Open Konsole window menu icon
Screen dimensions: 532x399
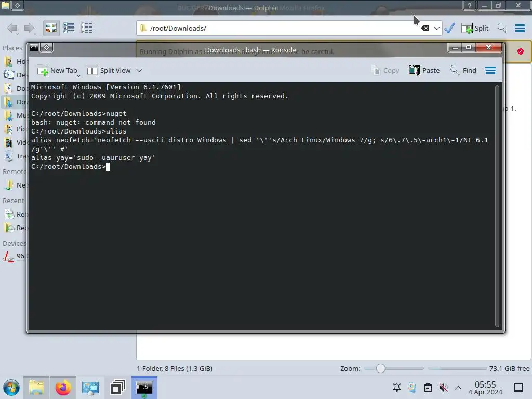34,47
